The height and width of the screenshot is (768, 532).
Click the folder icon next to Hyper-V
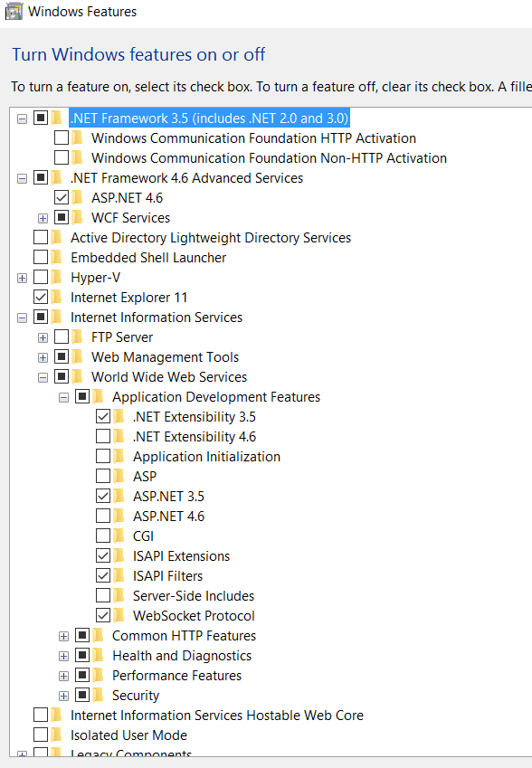(x=57, y=277)
